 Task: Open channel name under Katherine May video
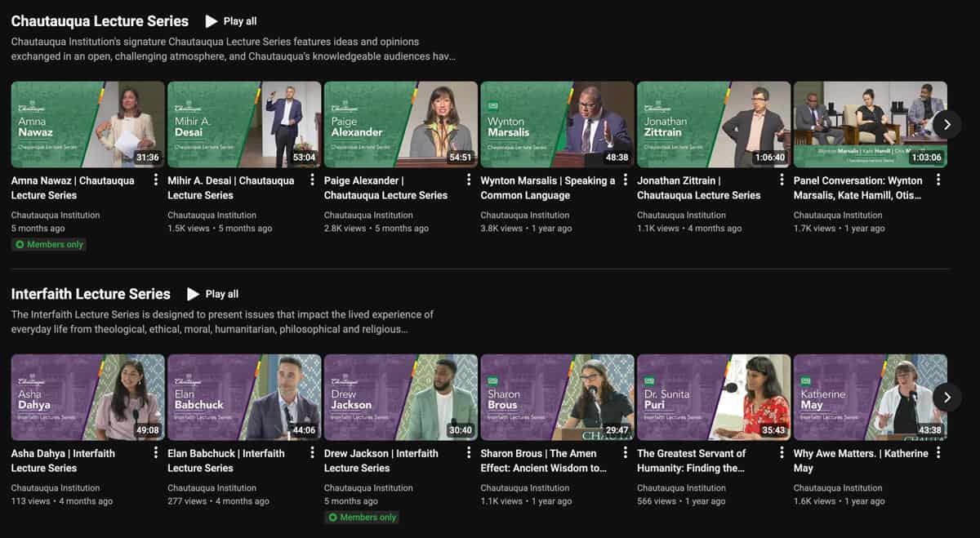click(838, 488)
